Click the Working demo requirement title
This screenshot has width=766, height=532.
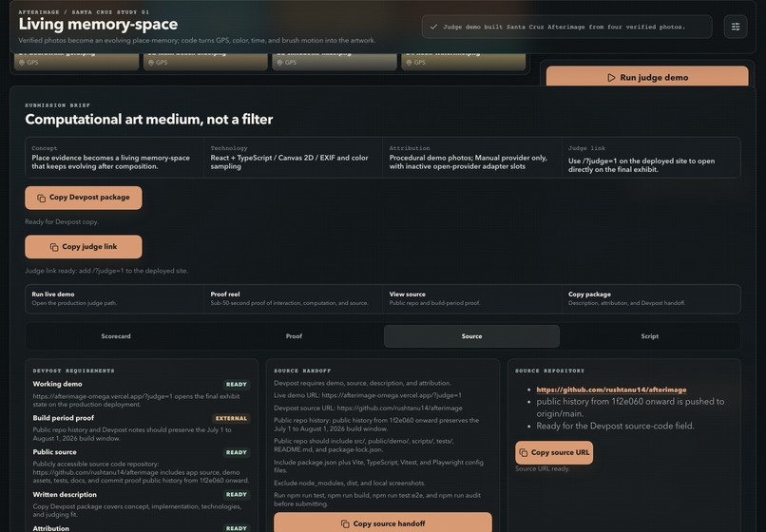(x=57, y=384)
